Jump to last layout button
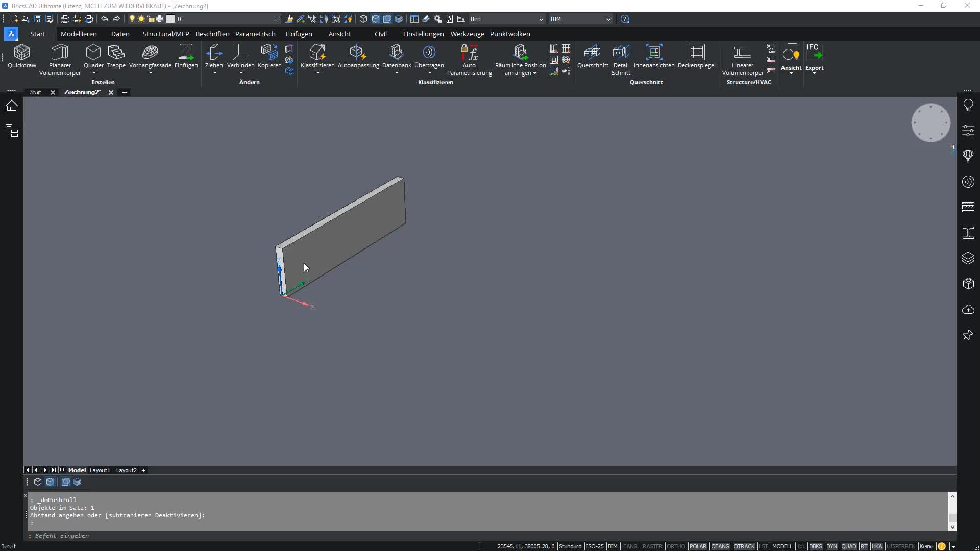The image size is (980, 551). [54, 470]
